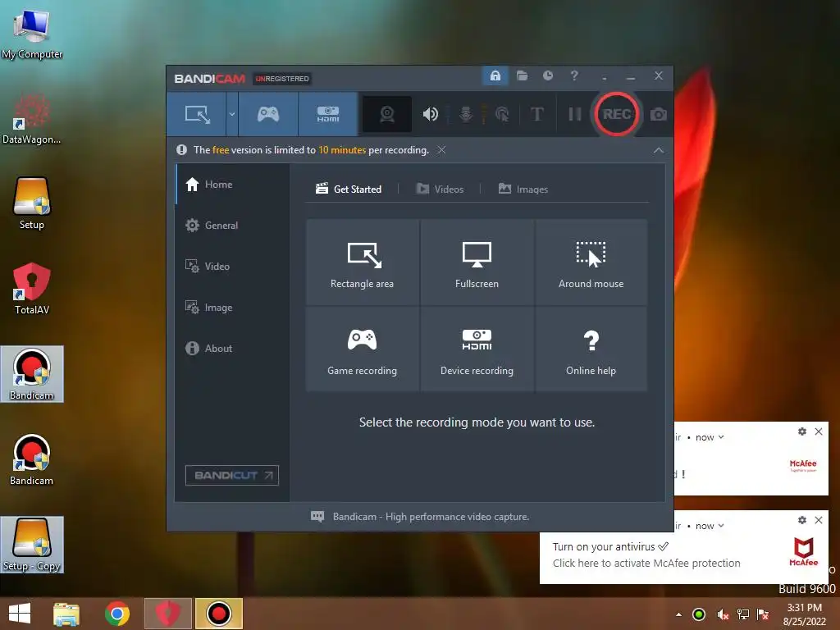Screen dimensions: 840x630
Task: Show hidden tray icons arrow
Action: click(678, 614)
